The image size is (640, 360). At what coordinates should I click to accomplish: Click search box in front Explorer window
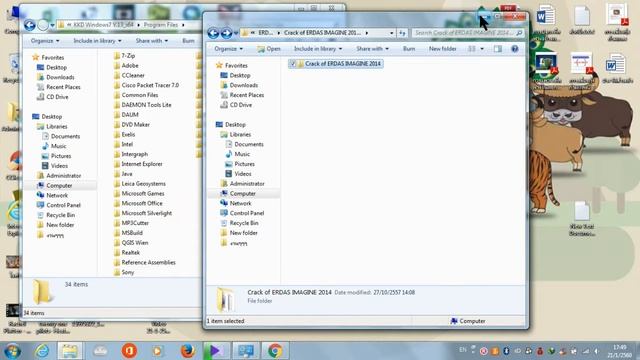coord(467,33)
